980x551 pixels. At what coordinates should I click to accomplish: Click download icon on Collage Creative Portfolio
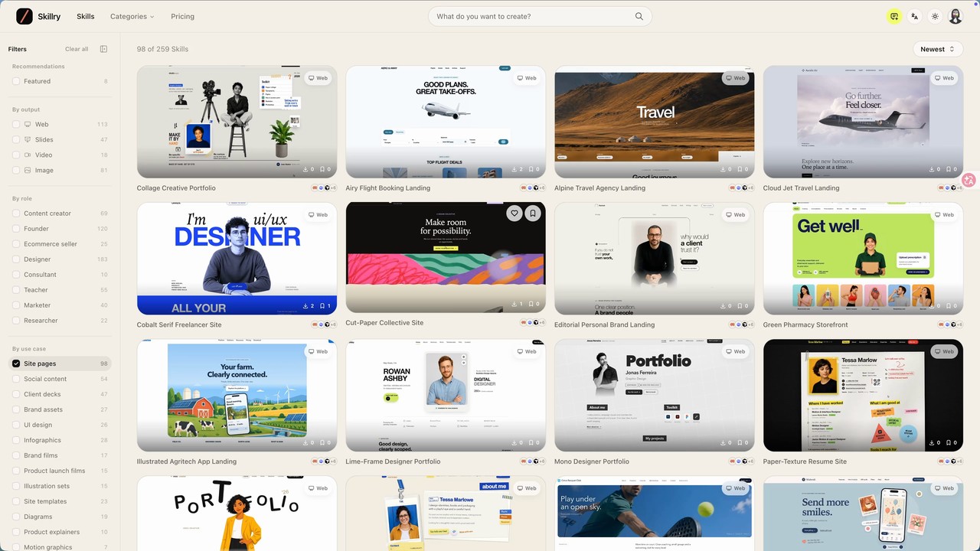coord(306,169)
